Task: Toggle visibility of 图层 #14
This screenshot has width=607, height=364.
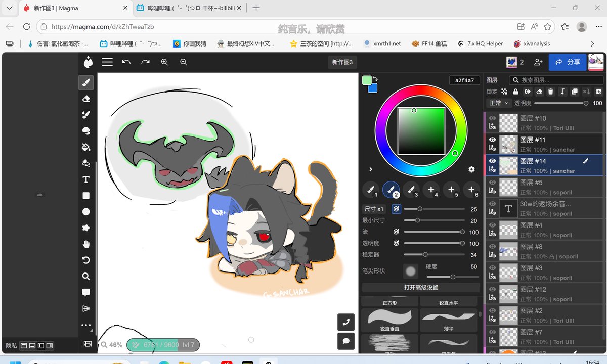Action: tap(492, 161)
